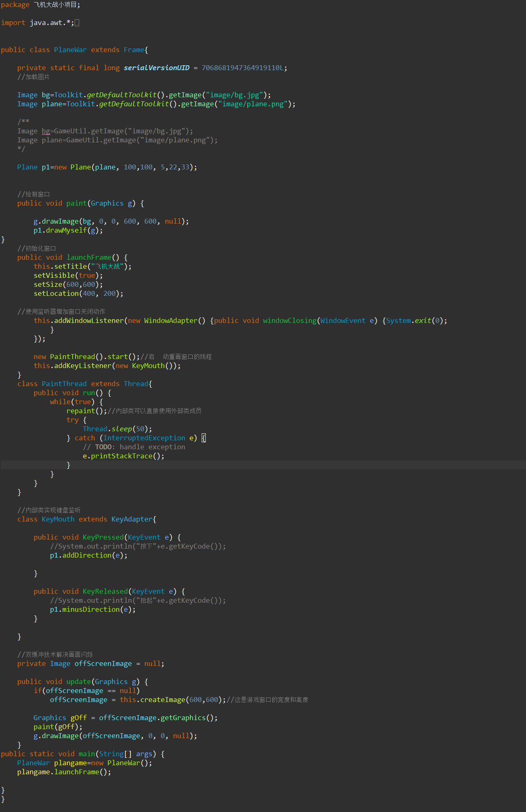
Task: Click the 'KeyReleased' method name
Action: [105, 592]
